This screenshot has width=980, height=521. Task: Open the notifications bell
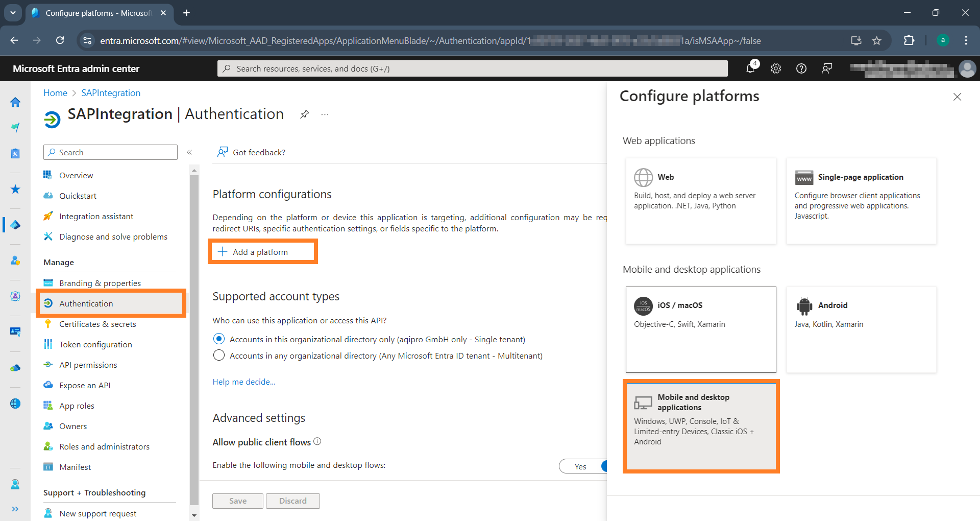(751, 68)
